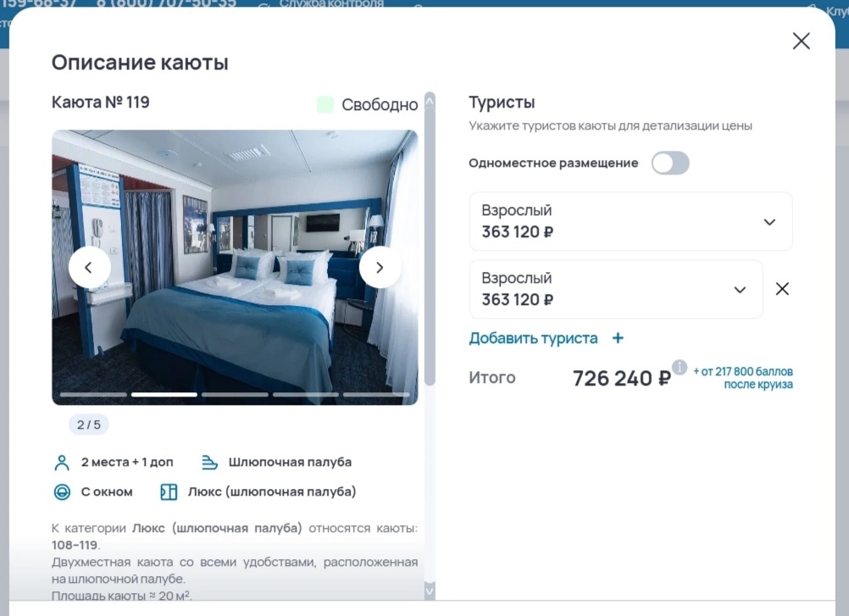
Task: Close the cabin description dialog
Action: (x=801, y=41)
